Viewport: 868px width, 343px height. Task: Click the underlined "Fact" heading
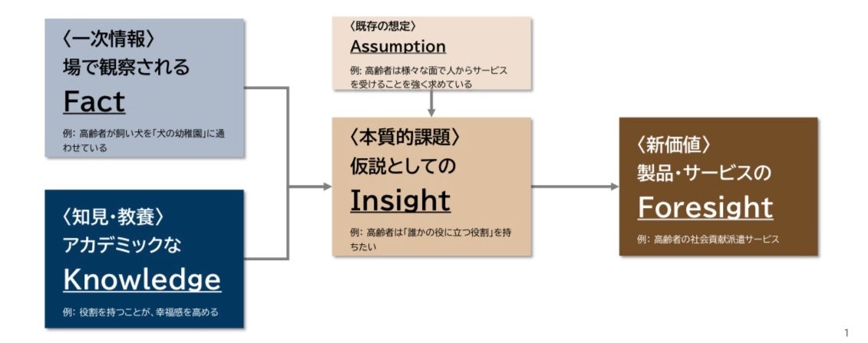pyautogui.click(x=94, y=101)
